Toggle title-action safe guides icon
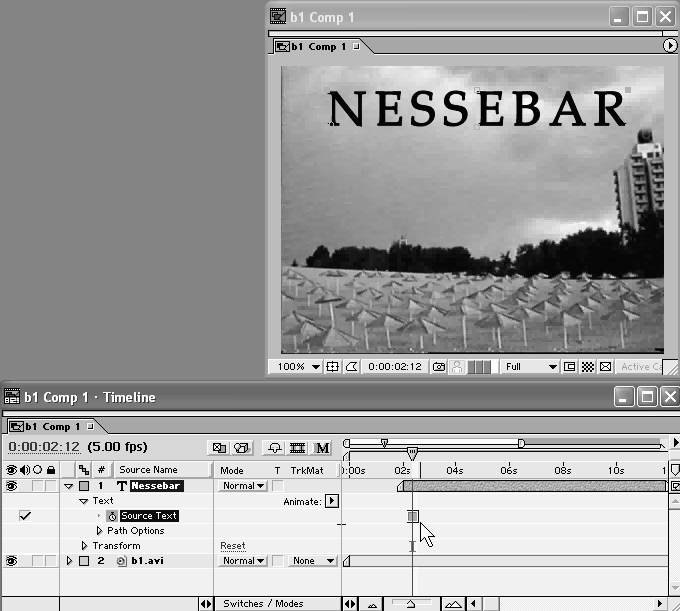Image resolution: width=680 pixels, height=611 pixels. pyautogui.click(x=334, y=367)
